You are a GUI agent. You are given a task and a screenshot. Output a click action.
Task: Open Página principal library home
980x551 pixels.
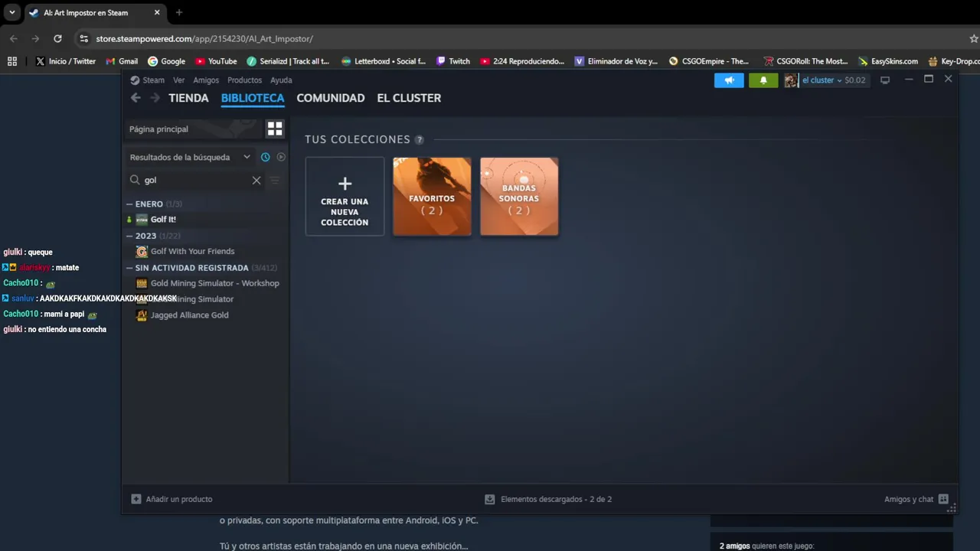coord(194,129)
